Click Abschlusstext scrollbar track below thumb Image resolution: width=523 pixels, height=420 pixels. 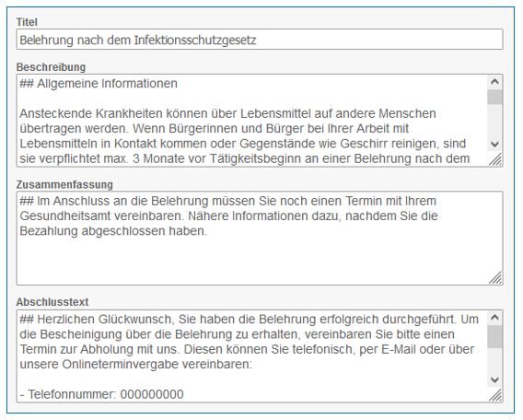[x=494, y=361]
